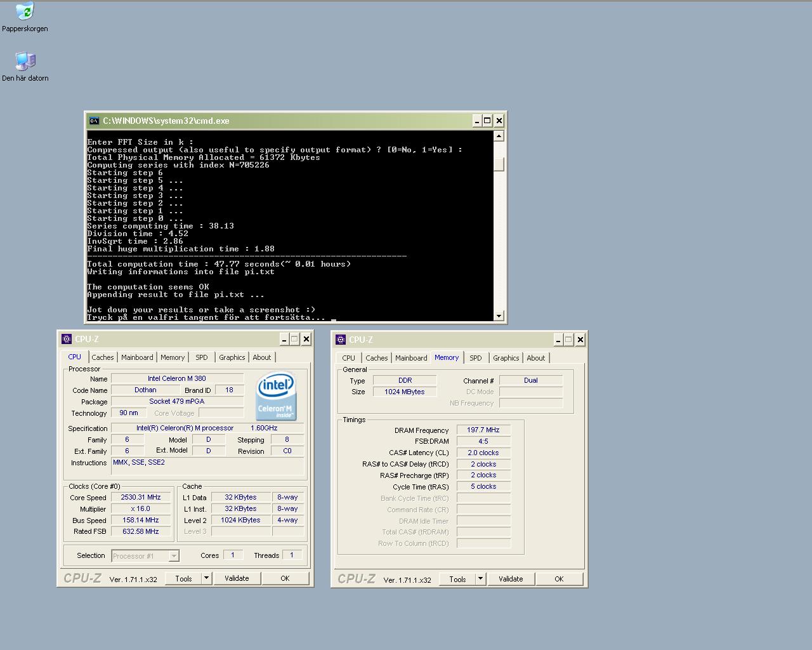Click the Tools button in left CPU-Z
The height and width of the screenshot is (650, 812).
pyautogui.click(x=183, y=578)
